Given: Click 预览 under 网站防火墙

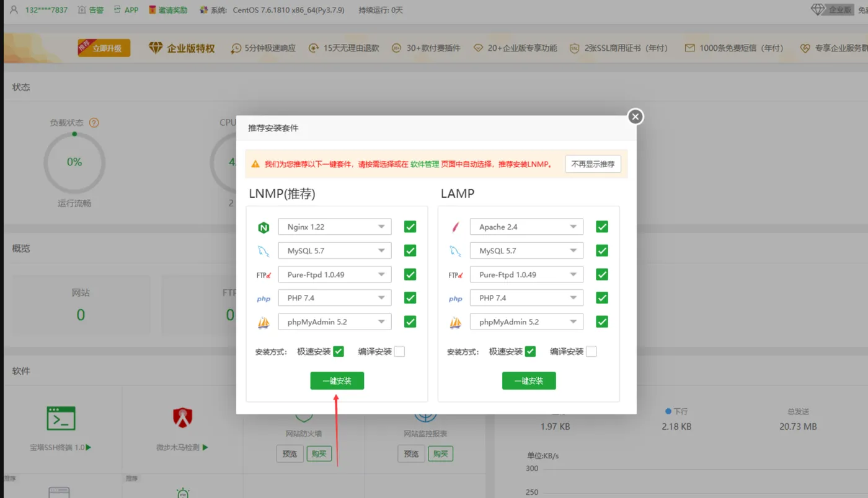Looking at the screenshot, I should [290, 454].
